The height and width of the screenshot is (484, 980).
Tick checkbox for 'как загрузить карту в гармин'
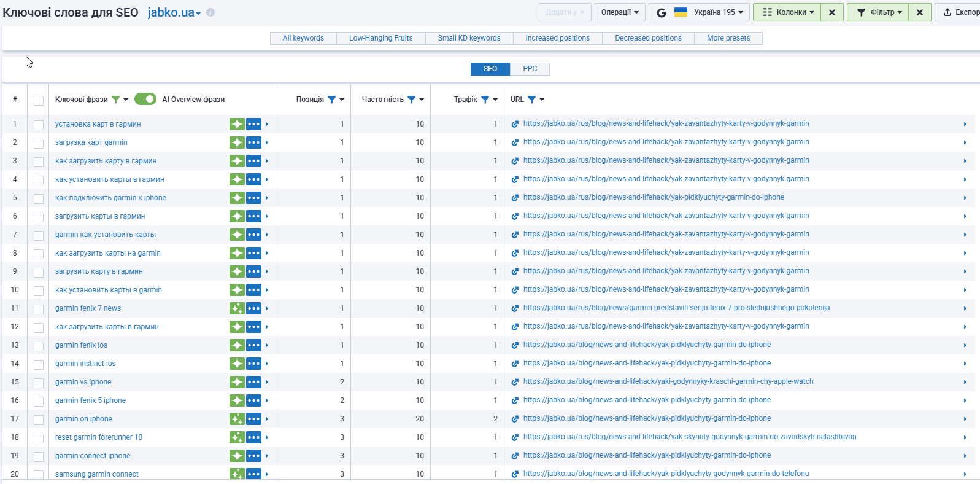39,162
